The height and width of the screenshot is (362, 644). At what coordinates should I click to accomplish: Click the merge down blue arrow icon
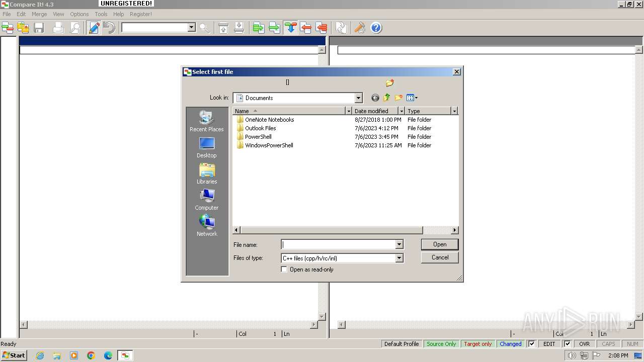[x=290, y=28]
